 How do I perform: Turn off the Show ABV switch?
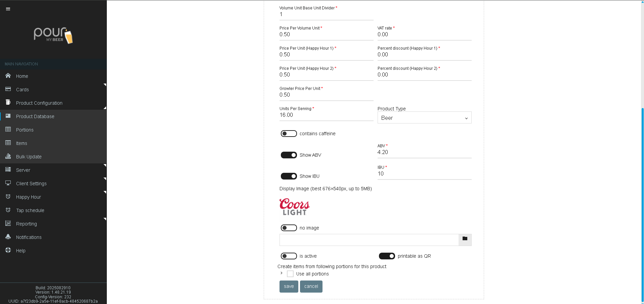pos(289,155)
